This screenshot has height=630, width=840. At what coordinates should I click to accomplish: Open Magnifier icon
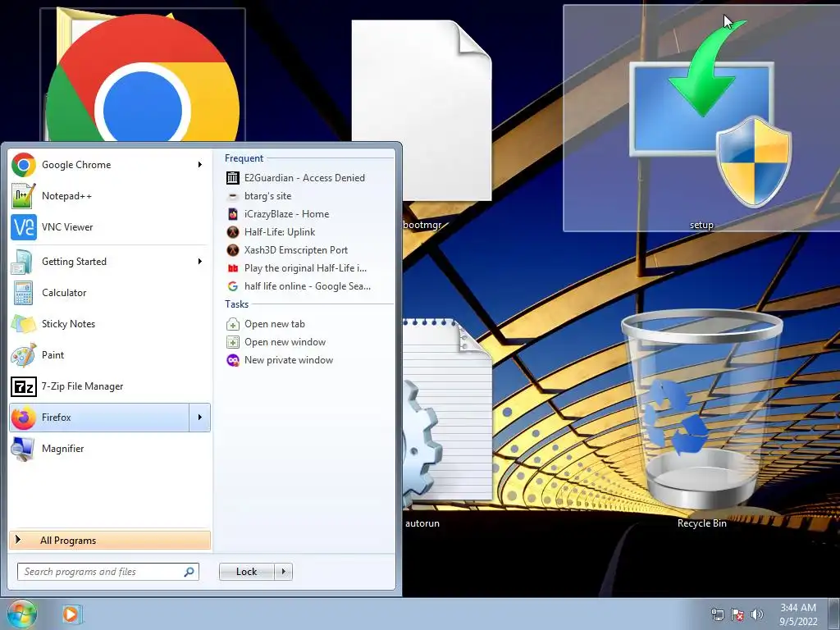coord(24,449)
